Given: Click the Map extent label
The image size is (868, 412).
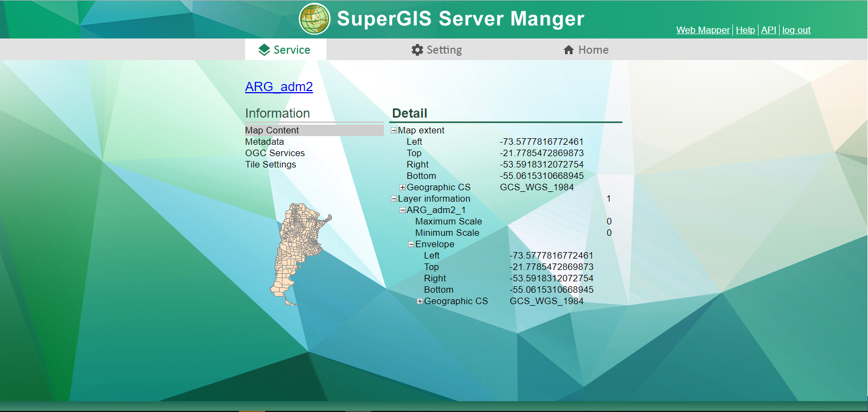Looking at the screenshot, I should (x=421, y=130).
